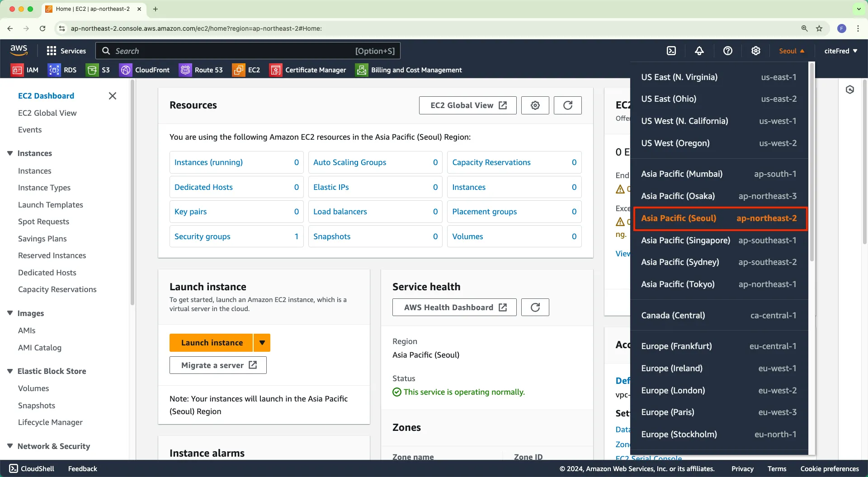Open Cookie preferences in footer

click(x=830, y=469)
